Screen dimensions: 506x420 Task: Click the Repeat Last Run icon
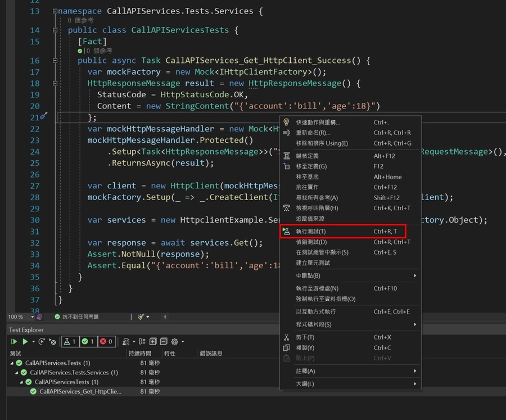coord(43,341)
